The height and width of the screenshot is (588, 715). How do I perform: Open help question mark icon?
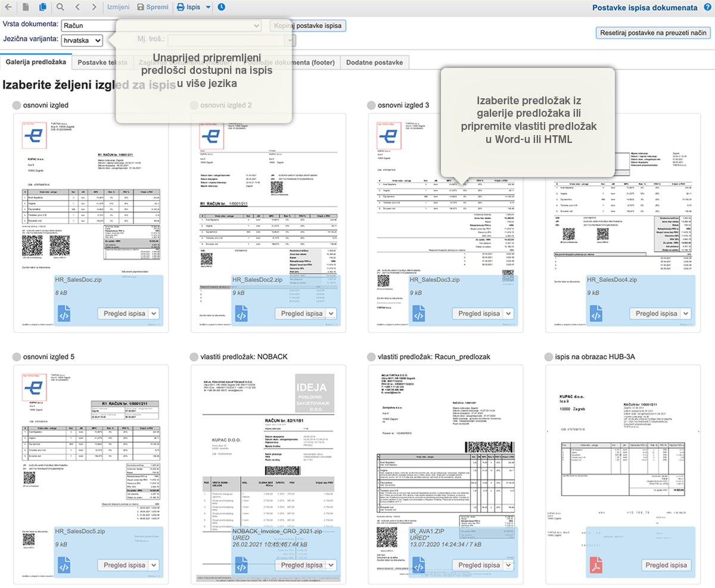pos(707,8)
